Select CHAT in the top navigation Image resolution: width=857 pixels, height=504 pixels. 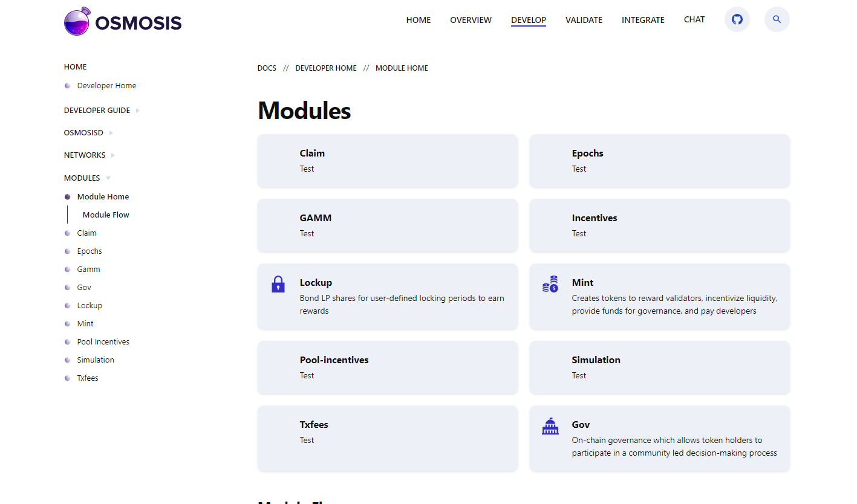click(694, 19)
